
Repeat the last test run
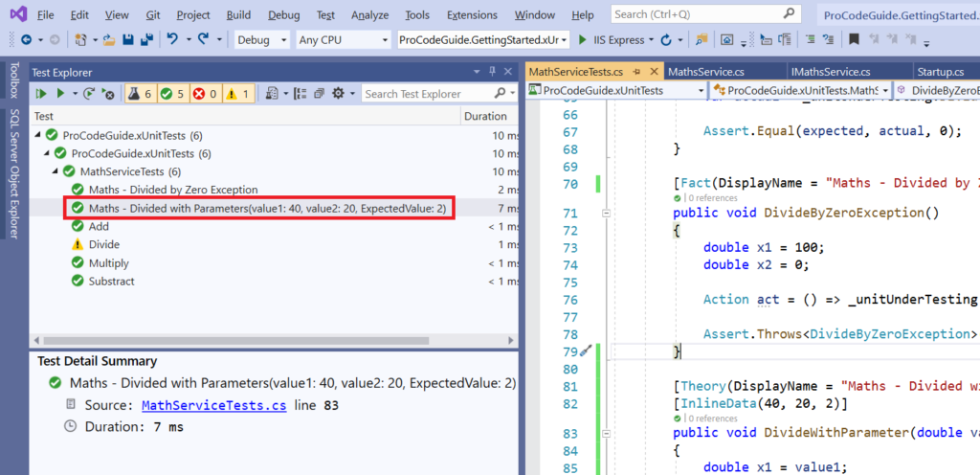point(89,94)
